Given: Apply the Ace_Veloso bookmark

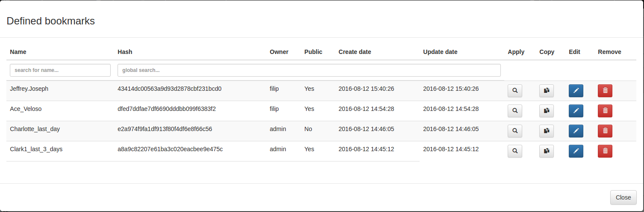Looking at the screenshot, I should click(x=515, y=111).
